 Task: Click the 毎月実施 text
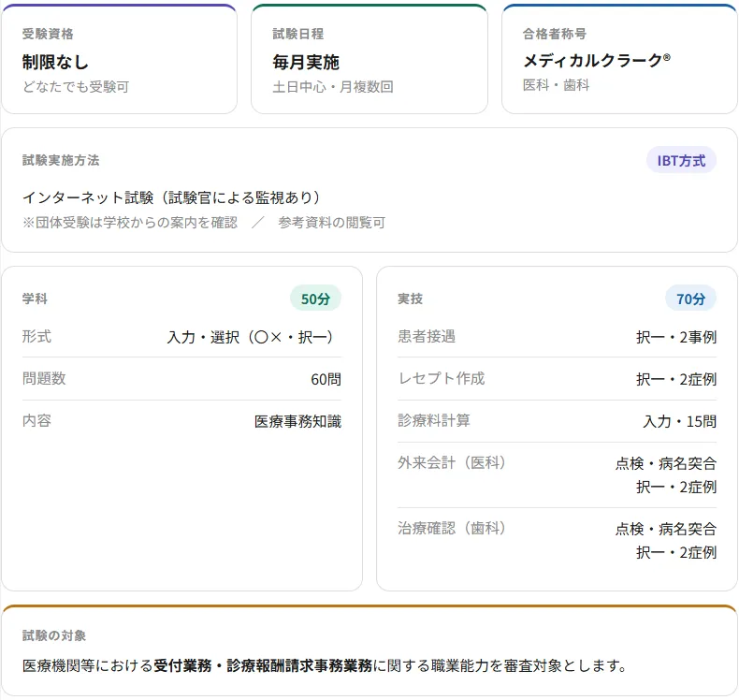(306, 62)
